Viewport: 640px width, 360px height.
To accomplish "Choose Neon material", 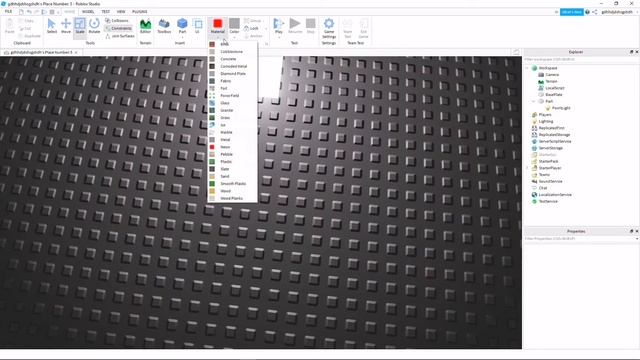I will point(232,147).
